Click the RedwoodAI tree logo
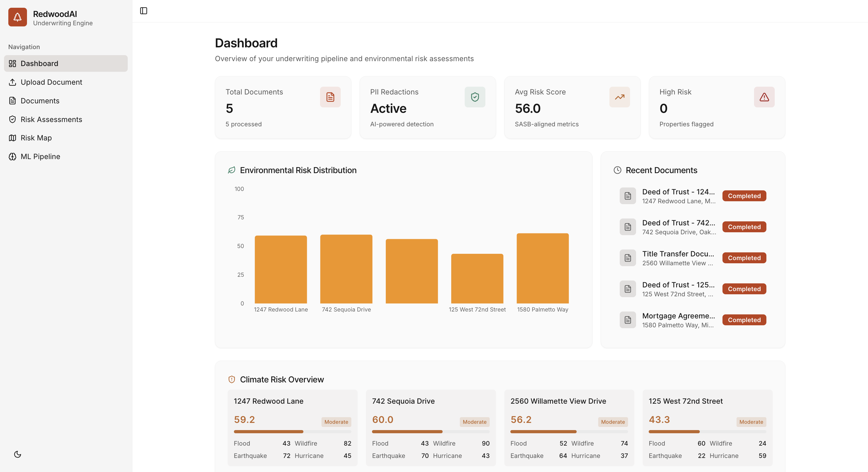 point(18,17)
